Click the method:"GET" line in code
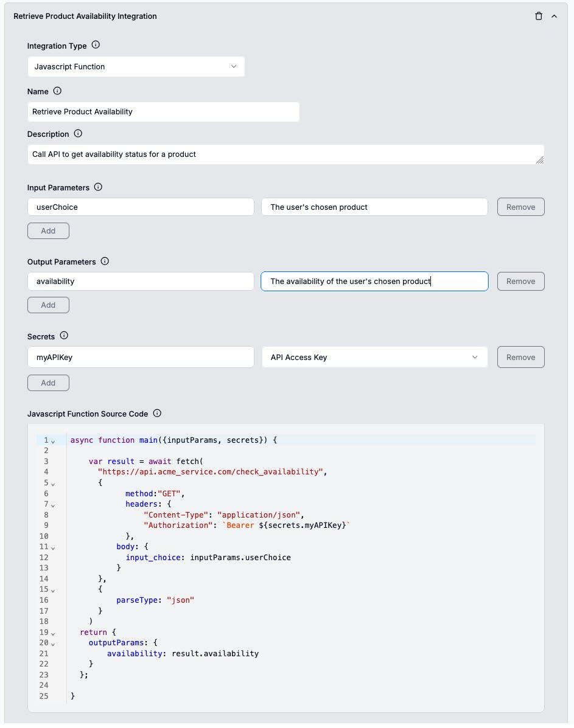This screenshot has height=728, width=574. point(155,493)
